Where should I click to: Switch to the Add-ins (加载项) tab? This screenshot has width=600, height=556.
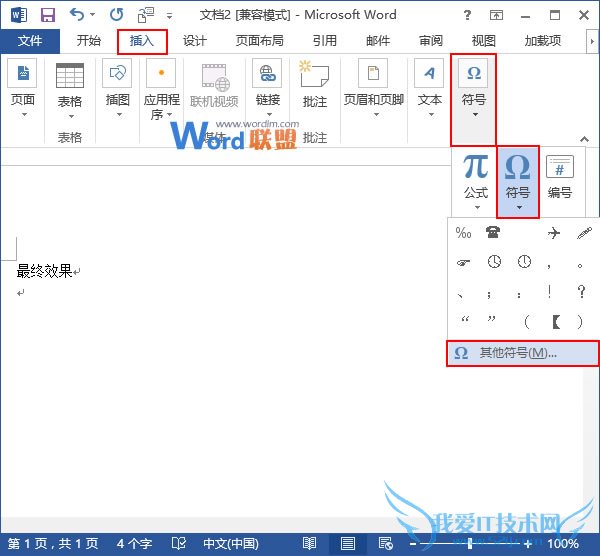click(543, 41)
